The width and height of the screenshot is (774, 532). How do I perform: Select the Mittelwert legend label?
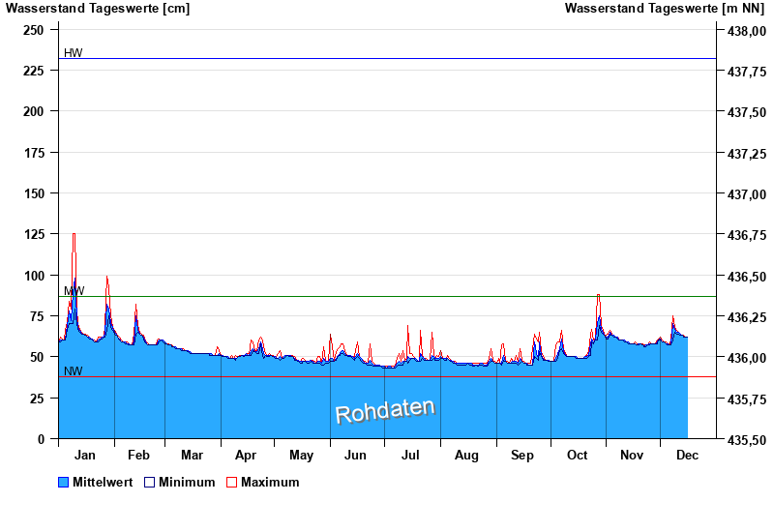point(103,482)
